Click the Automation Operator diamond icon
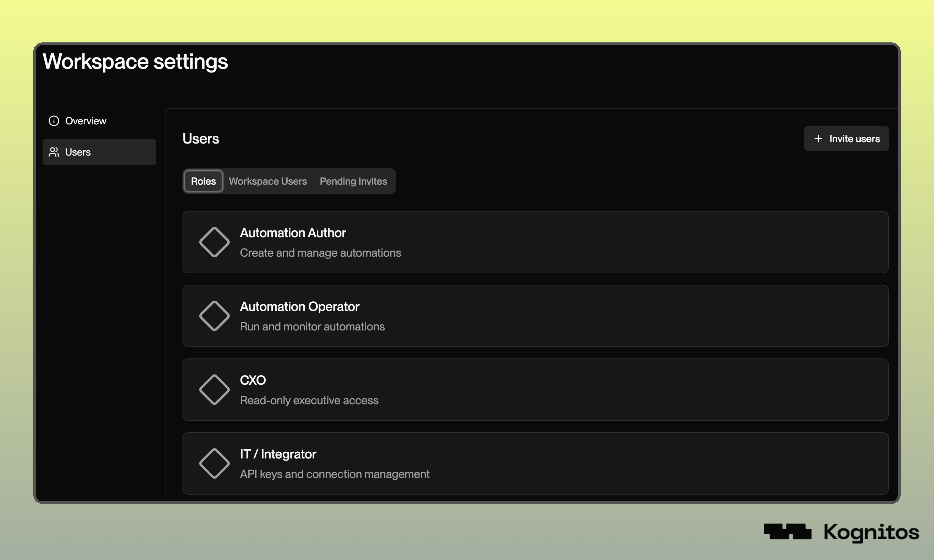 click(214, 316)
